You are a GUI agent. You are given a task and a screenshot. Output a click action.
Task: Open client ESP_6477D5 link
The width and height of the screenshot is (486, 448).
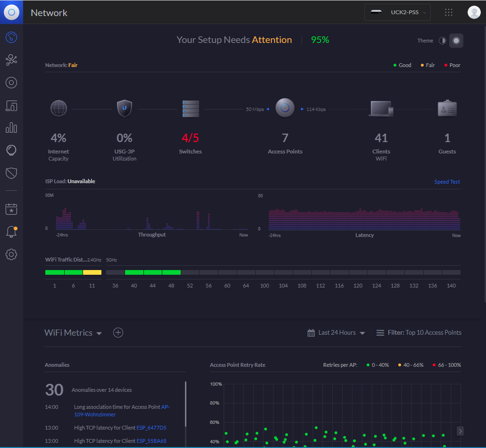point(151,428)
